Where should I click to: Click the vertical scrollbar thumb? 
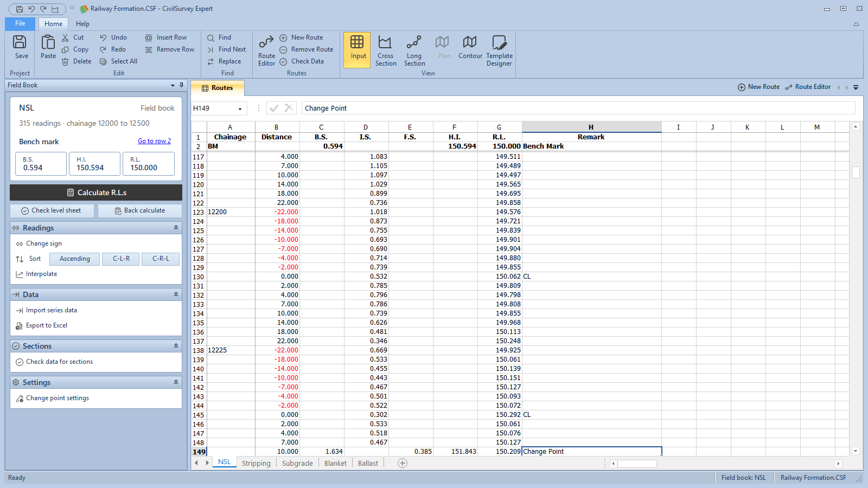856,172
